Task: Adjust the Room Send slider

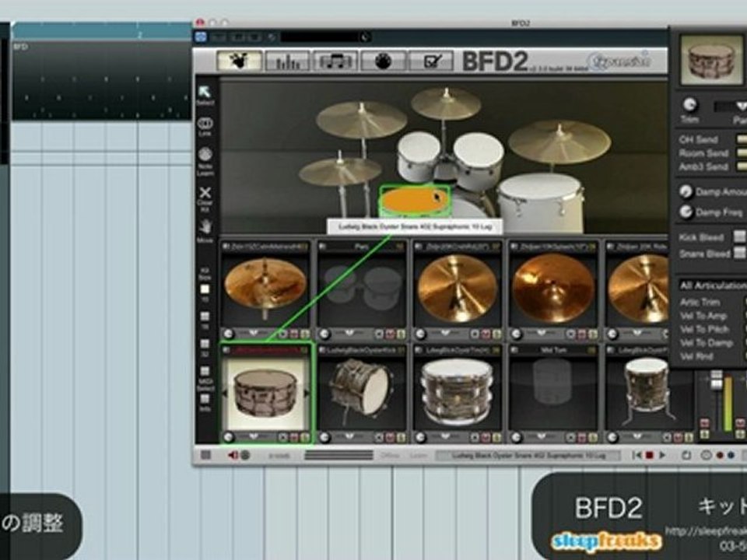Action: [x=742, y=153]
